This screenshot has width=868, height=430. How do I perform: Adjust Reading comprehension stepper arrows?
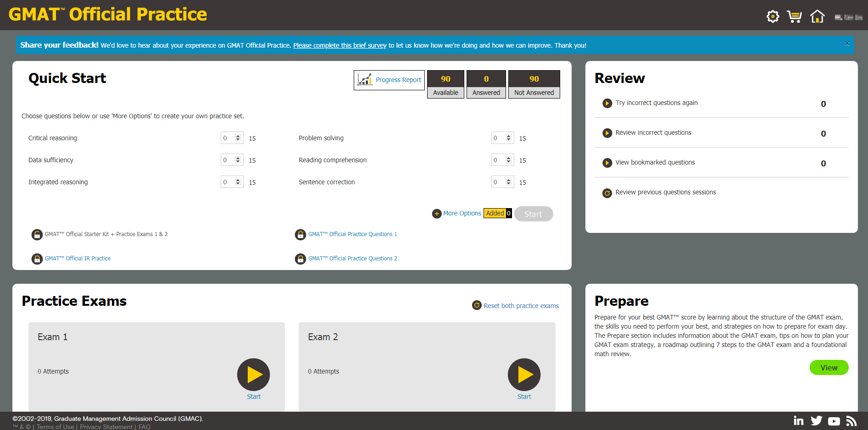508,160
